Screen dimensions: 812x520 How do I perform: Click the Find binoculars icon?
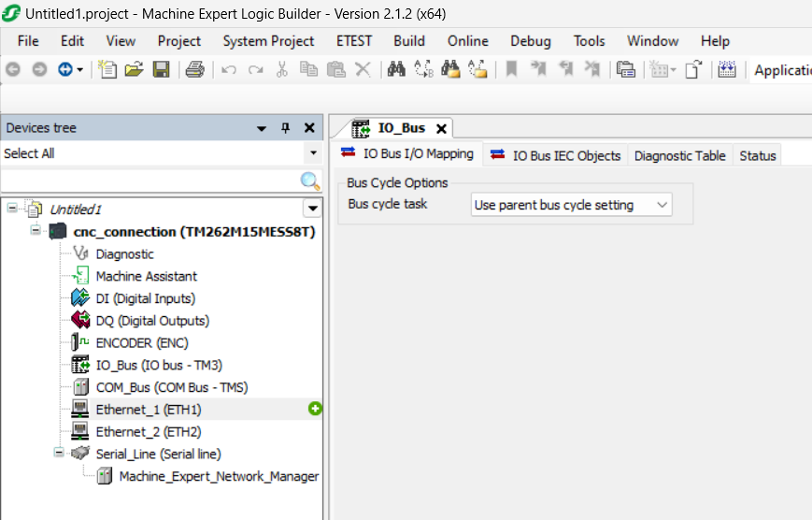tap(396, 70)
